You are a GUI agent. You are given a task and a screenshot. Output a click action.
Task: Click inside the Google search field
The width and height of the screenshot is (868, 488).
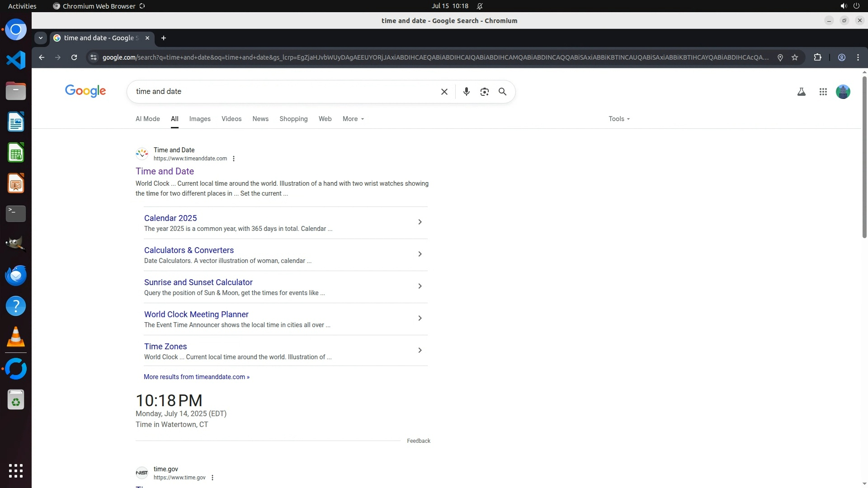tap(285, 92)
